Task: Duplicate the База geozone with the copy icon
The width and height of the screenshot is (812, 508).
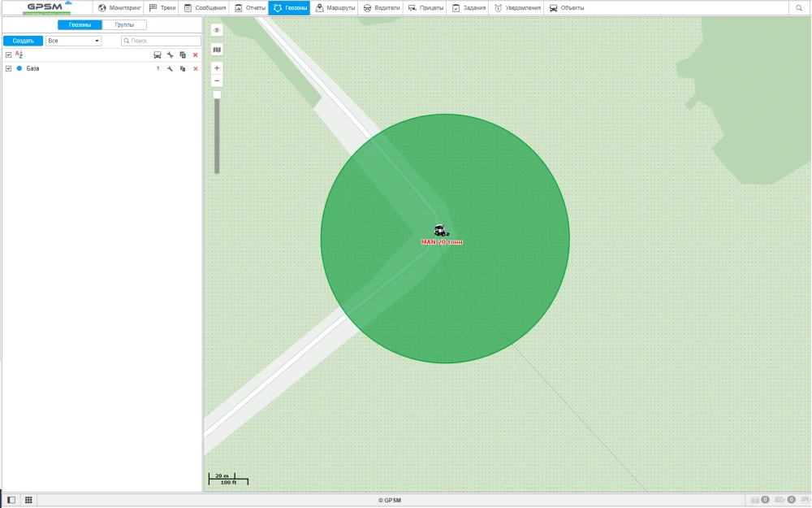Action: (183, 68)
